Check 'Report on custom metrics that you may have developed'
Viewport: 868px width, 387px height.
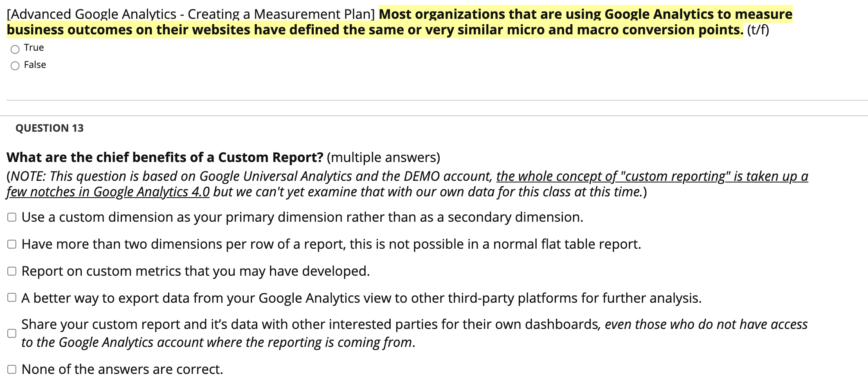pyautogui.click(x=11, y=271)
